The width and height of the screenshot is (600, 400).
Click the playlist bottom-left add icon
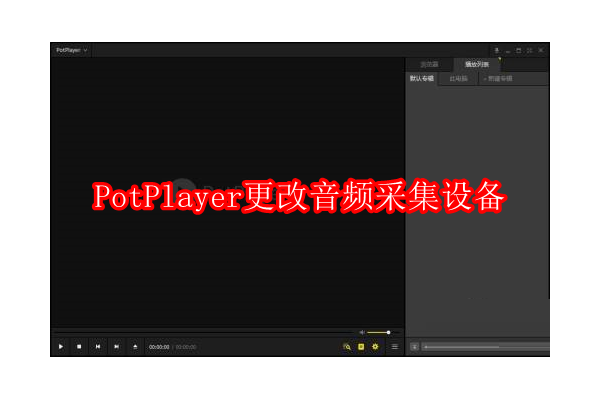[x=414, y=347]
